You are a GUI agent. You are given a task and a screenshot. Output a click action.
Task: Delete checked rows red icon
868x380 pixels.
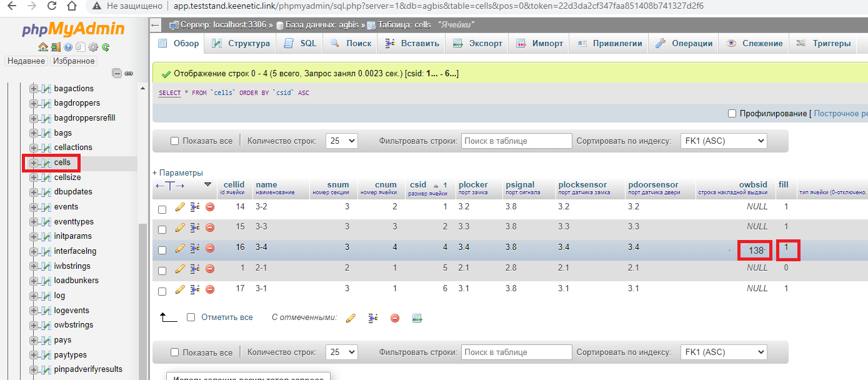click(395, 318)
